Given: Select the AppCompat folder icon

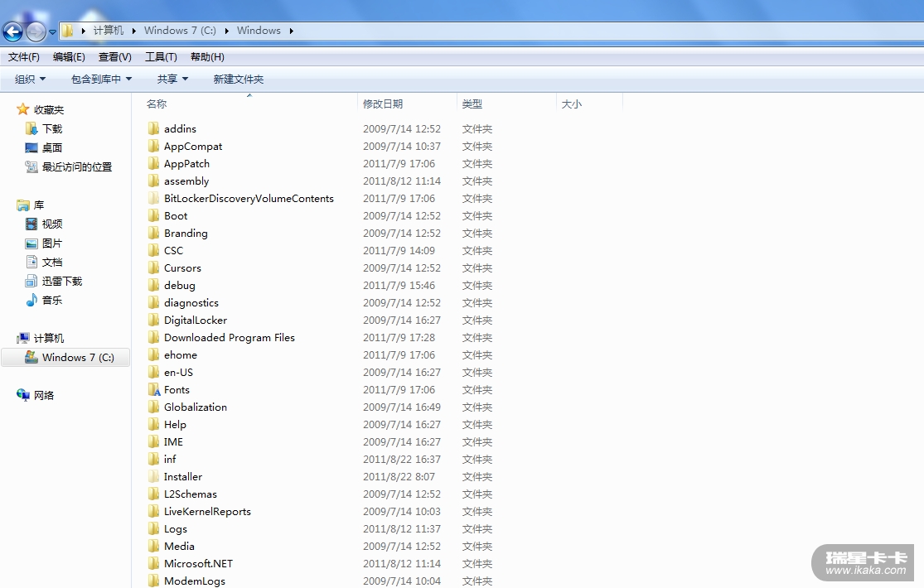Looking at the screenshot, I should tap(153, 146).
